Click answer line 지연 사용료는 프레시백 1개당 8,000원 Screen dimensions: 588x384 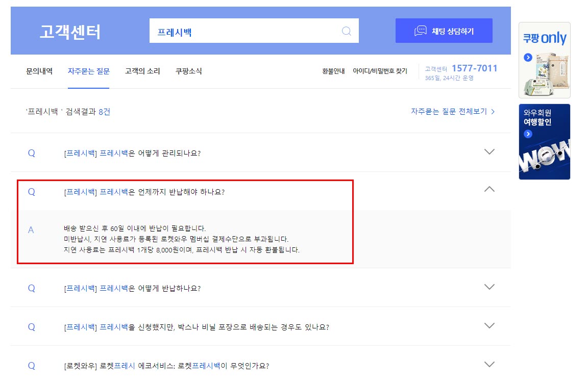182,250
